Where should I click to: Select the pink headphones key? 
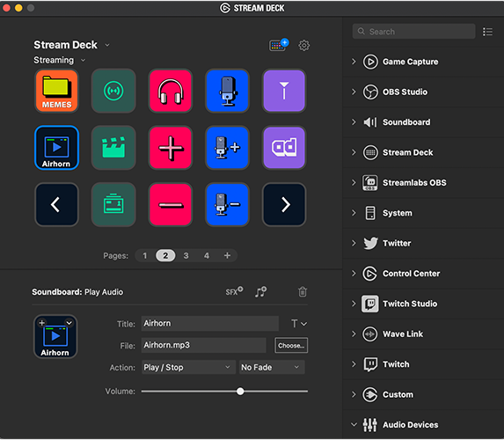tap(171, 91)
